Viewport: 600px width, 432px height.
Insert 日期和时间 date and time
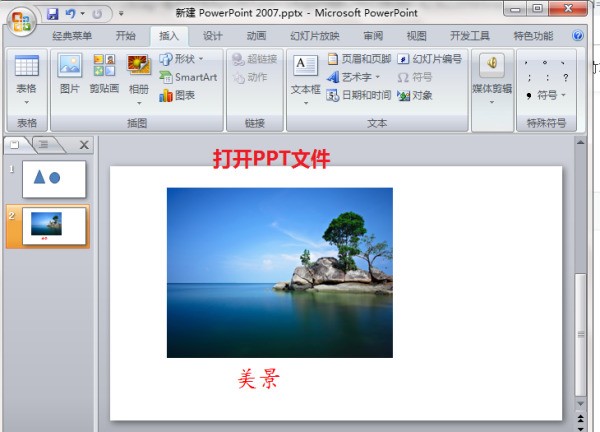point(359,95)
